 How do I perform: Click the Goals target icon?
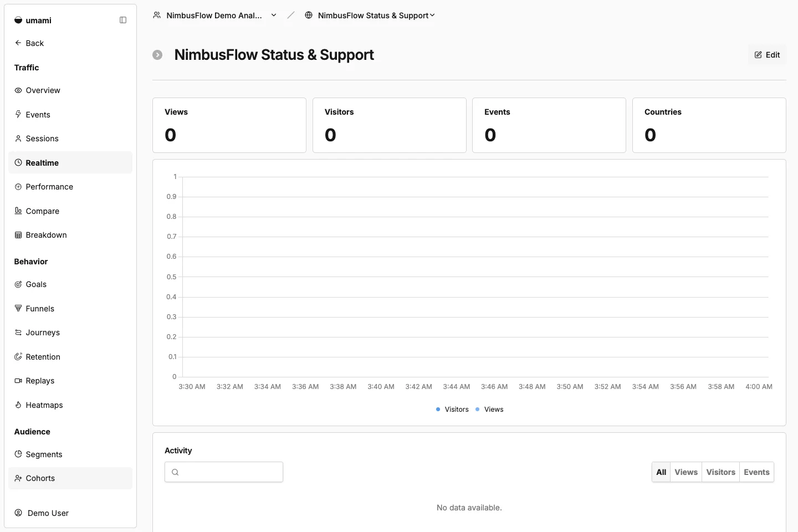[18, 284]
